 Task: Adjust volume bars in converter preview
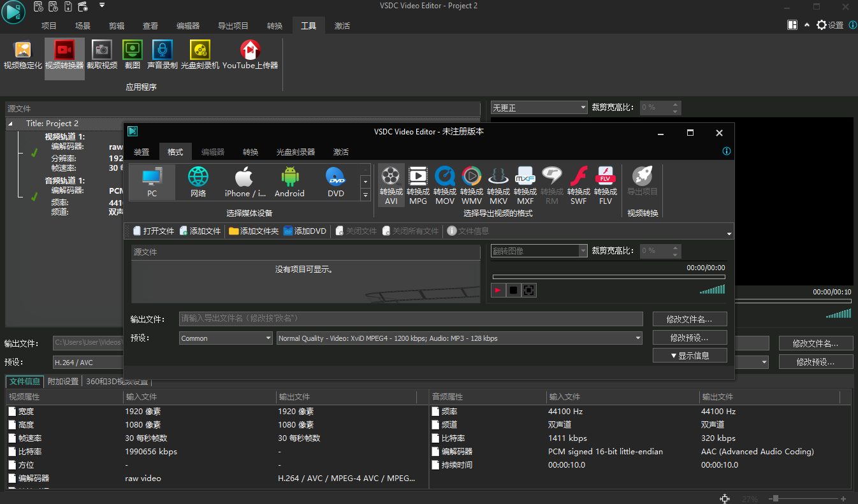[x=712, y=289]
